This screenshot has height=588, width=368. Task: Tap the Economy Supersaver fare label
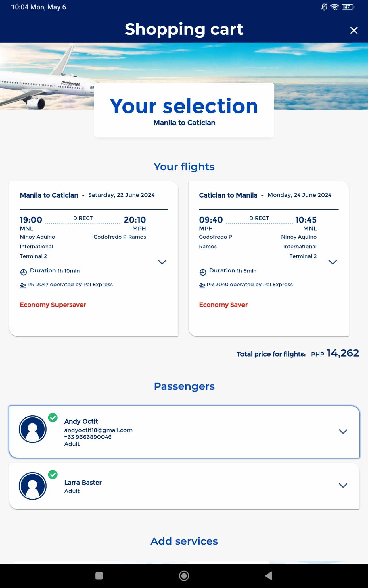(x=53, y=305)
